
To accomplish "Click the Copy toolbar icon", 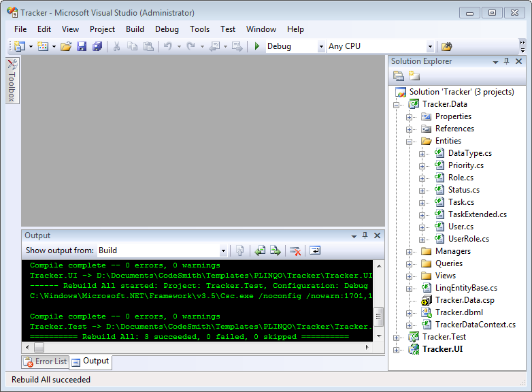I will [x=132, y=46].
